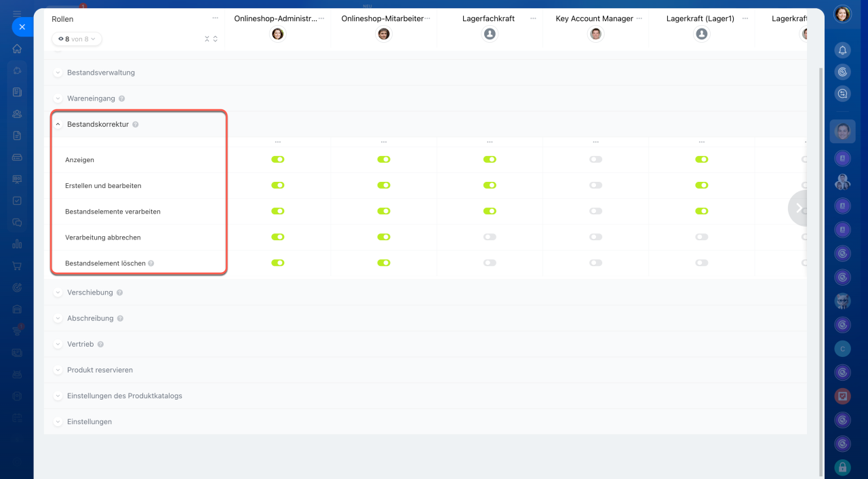Open three-dot menu for Onlineshop-Mitarbeiter role

pyautogui.click(x=427, y=18)
